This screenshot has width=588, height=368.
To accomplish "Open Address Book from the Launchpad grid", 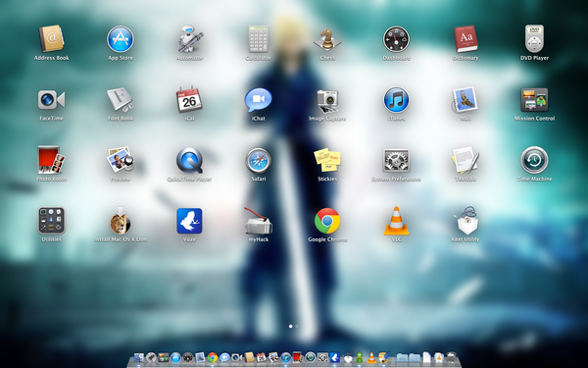I will point(51,38).
